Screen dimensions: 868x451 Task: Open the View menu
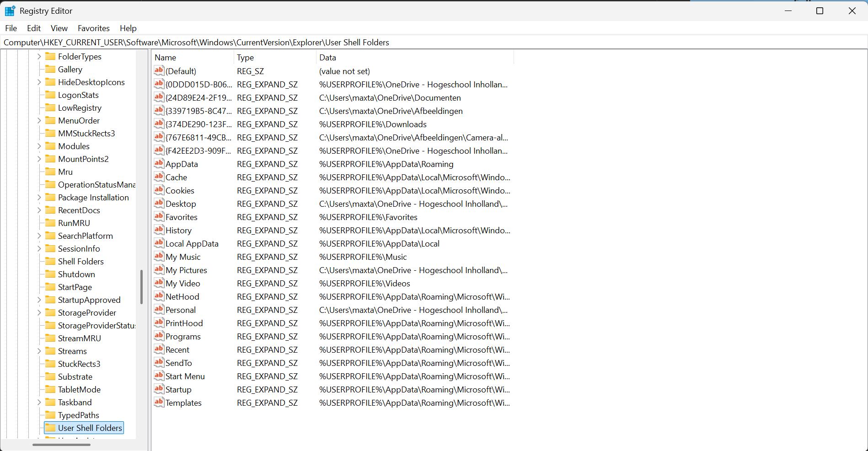click(x=59, y=28)
